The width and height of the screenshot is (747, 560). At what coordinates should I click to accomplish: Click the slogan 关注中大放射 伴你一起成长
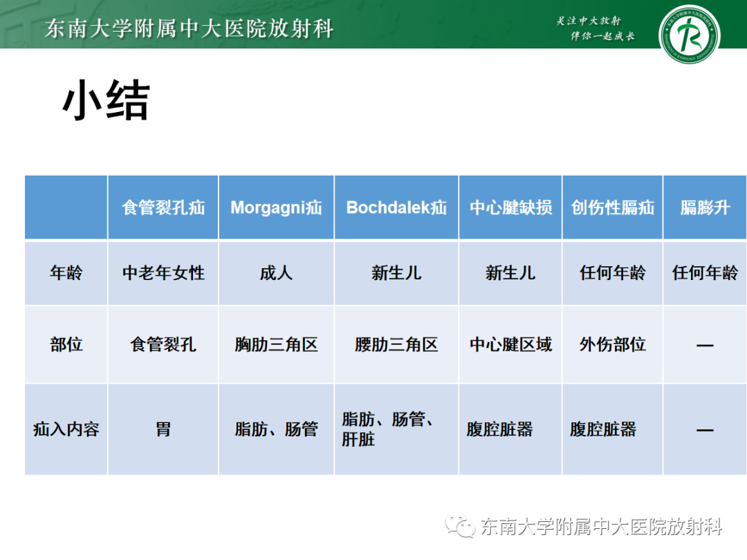click(596, 28)
